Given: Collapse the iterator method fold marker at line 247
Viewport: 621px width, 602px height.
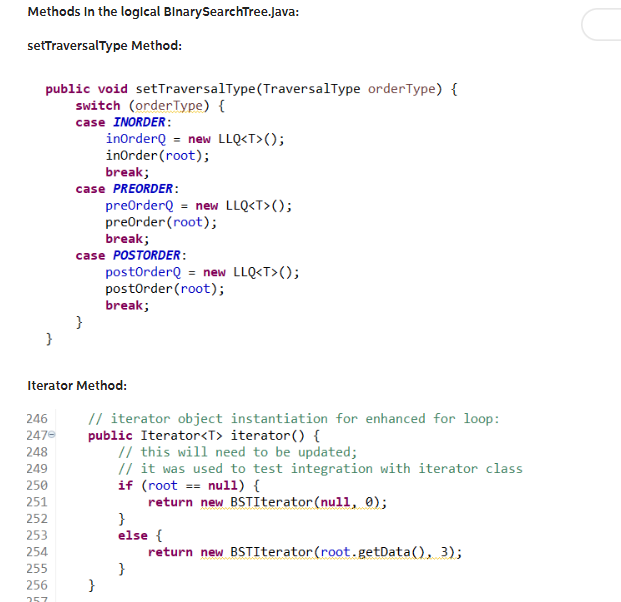Looking at the screenshot, I should pyautogui.click(x=52, y=435).
